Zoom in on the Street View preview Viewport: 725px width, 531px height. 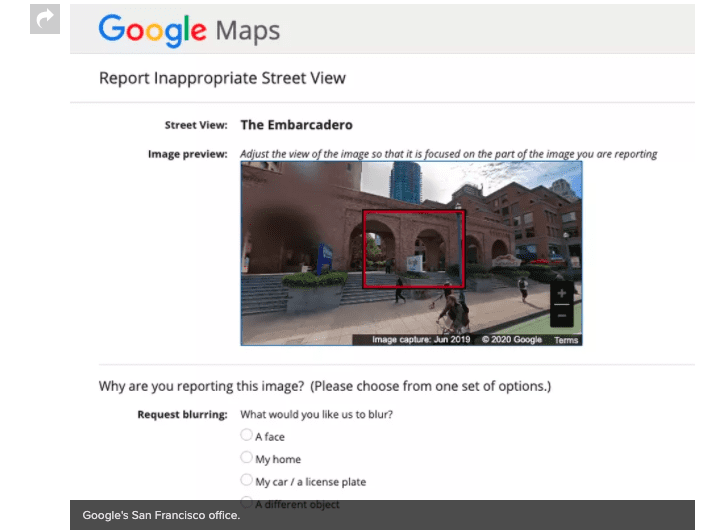point(561,294)
